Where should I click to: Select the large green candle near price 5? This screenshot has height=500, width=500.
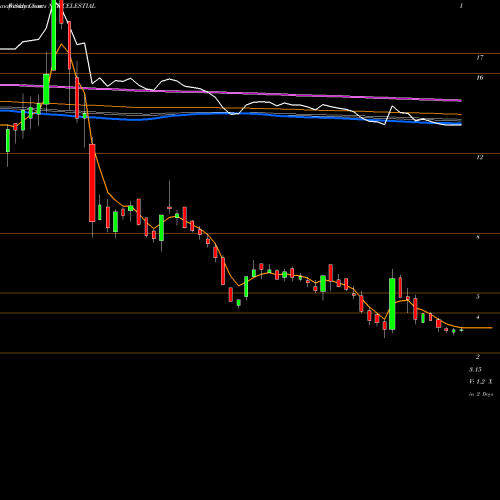(392, 304)
